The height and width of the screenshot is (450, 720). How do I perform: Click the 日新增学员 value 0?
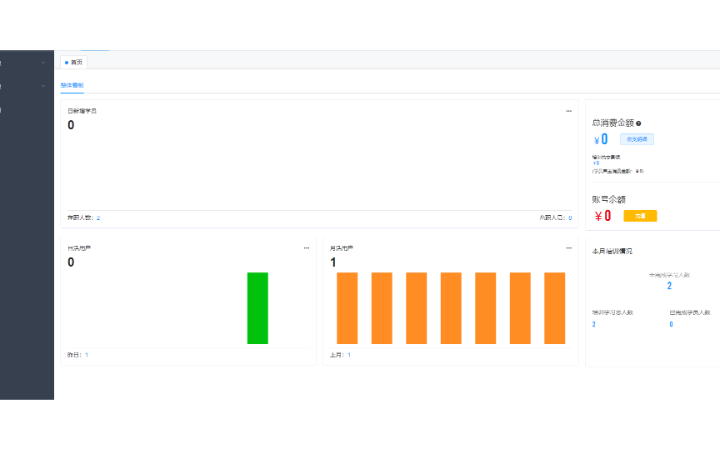tap(71, 125)
